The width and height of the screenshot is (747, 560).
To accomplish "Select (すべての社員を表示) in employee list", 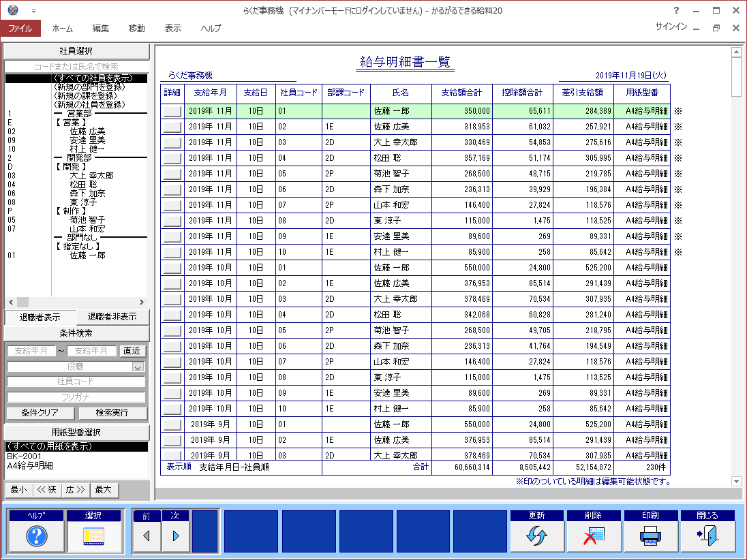I will click(76, 78).
